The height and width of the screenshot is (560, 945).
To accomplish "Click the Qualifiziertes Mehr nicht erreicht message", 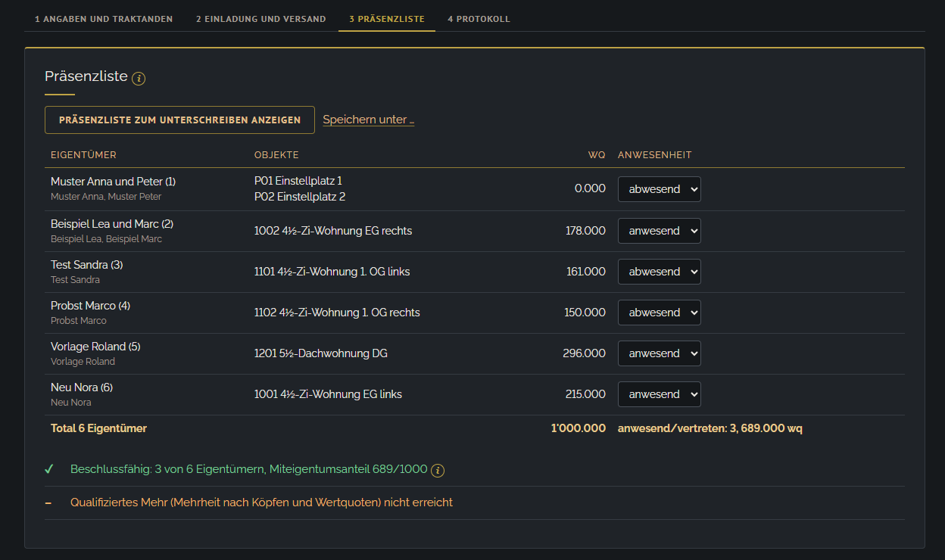I will click(x=261, y=502).
